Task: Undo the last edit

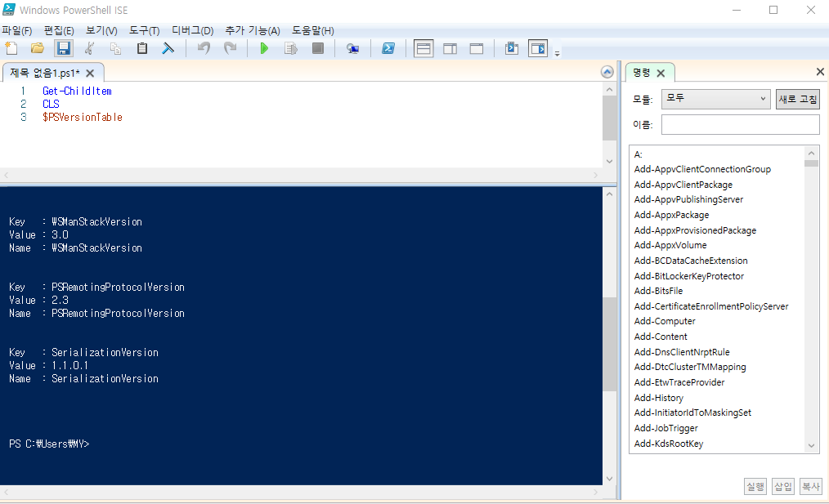Action: [204, 49]
